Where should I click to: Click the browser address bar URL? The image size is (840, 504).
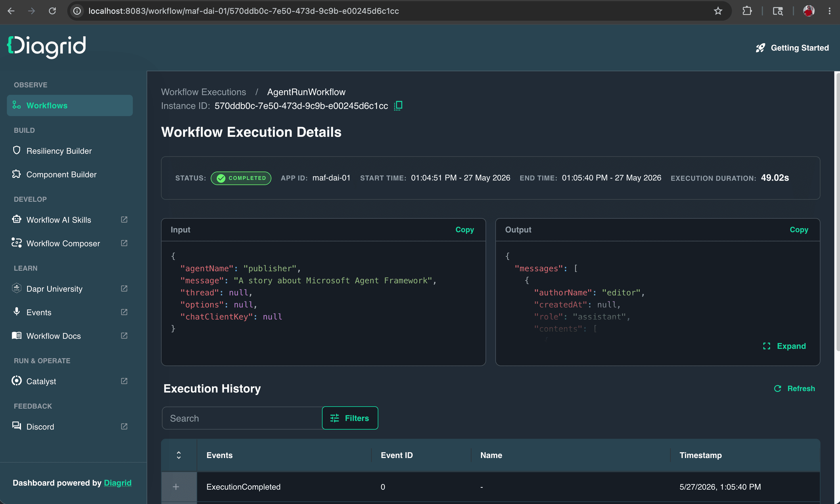pyautogui.click(x=243, y=11)
